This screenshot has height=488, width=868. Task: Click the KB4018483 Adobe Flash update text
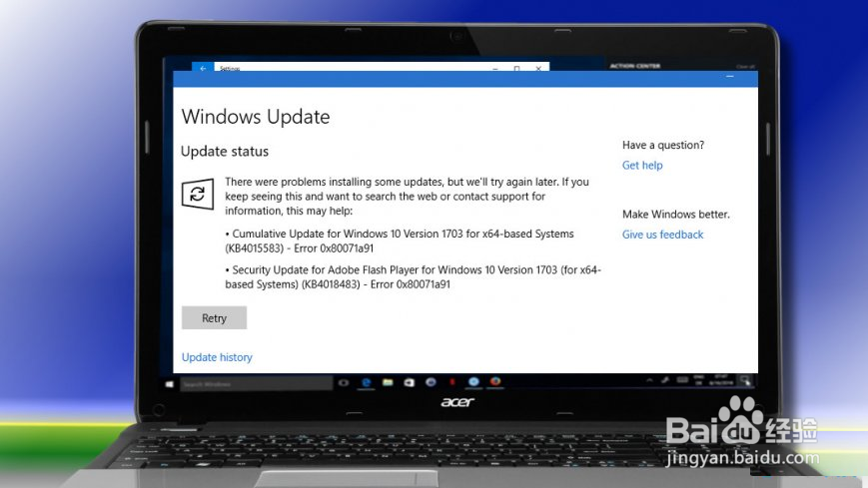click(413, 277)
